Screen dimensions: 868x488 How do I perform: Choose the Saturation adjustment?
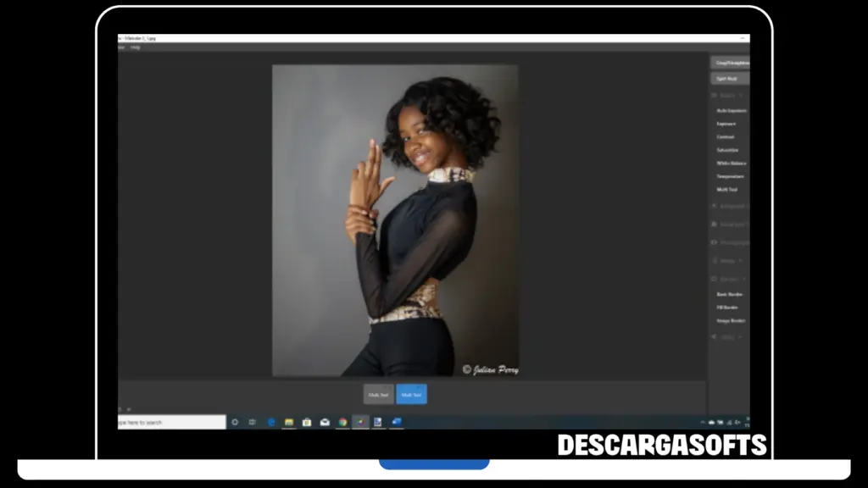pyautogui.click(x=727, y=150)
